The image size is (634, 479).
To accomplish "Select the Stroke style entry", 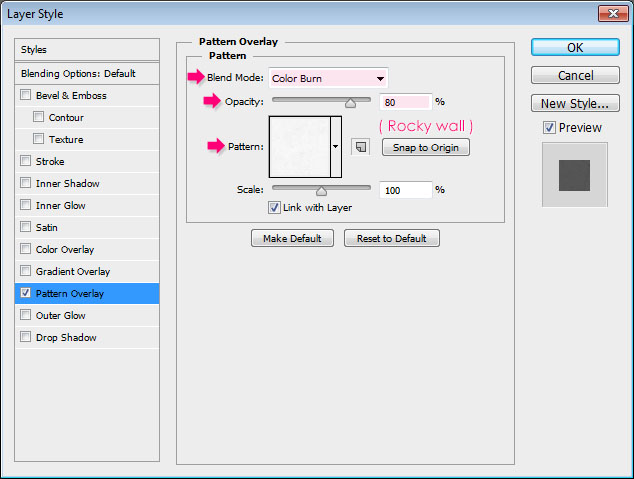I will [x=87, y=161].
